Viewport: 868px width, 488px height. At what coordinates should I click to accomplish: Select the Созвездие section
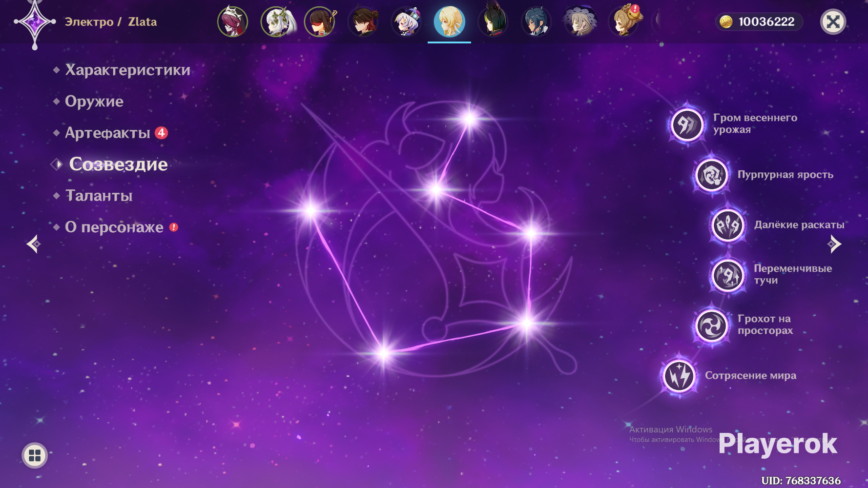click(x=118, y=164)
